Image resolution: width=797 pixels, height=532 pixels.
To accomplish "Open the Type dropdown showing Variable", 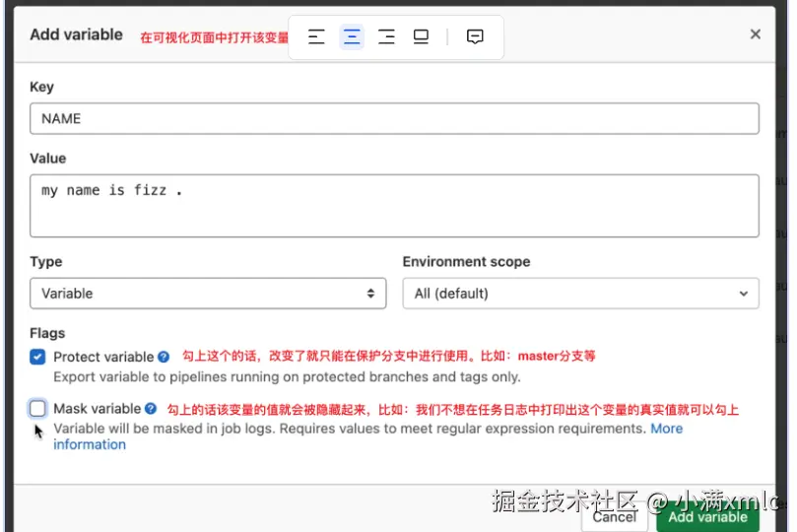I will tap(208, 294).
